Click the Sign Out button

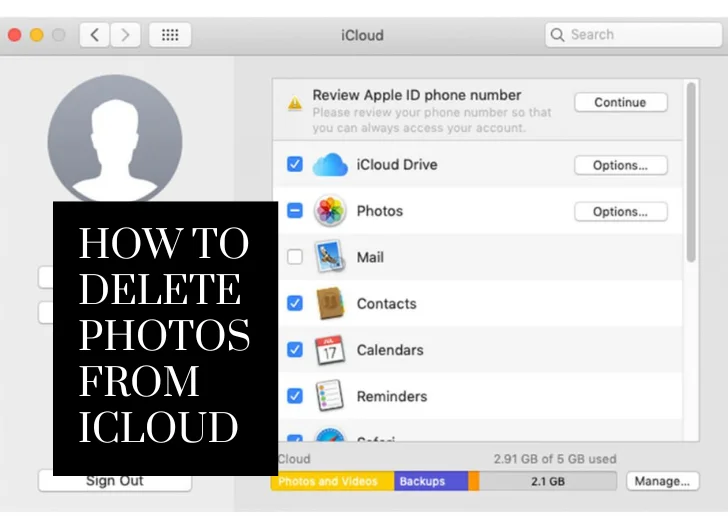coord(115,482)
